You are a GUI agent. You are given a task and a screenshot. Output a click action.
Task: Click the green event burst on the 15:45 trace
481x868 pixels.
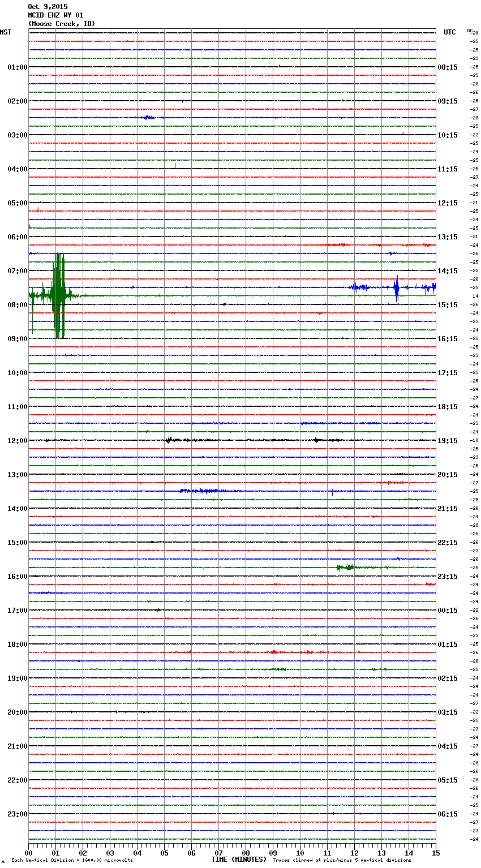pyautogui.click(x=346, y=567)
